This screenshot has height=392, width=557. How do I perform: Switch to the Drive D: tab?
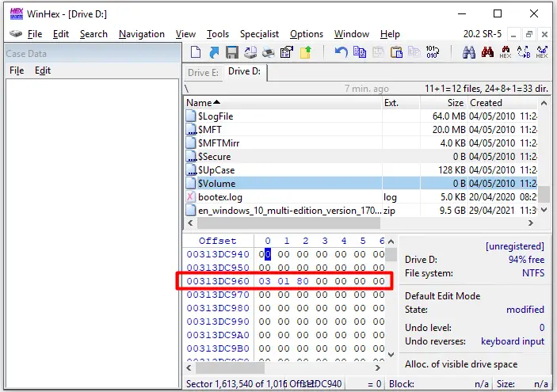point(244,72)
